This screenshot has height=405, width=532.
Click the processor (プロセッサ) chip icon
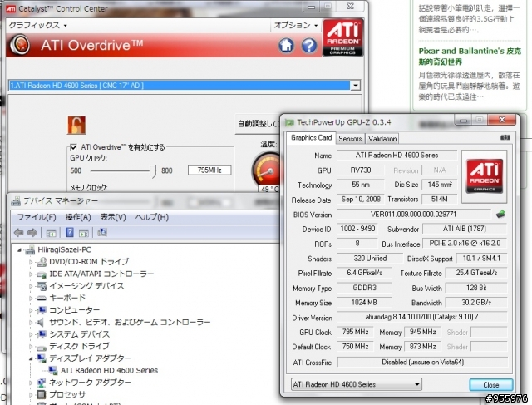click(41, 394)
